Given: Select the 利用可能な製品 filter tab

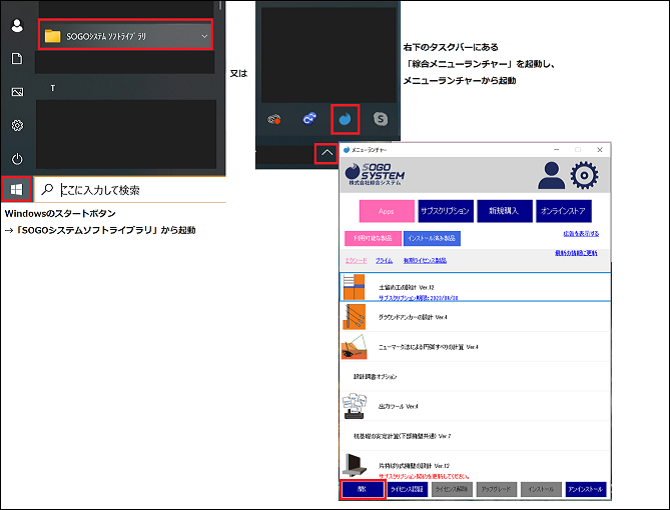Looking at the screenshot, I should click(373, 238).
